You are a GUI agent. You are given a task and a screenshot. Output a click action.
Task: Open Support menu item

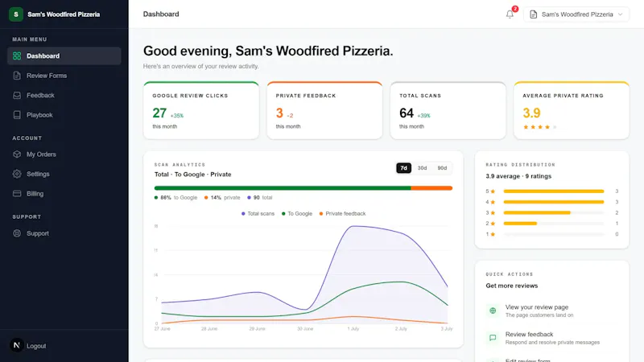pyautogui.click(x=64, y=233)
